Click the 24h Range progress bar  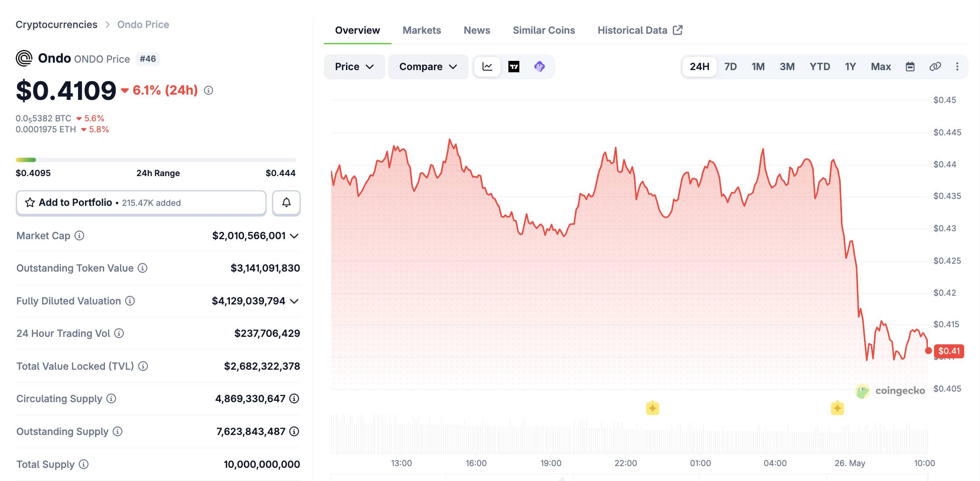[x=156, y=160]
